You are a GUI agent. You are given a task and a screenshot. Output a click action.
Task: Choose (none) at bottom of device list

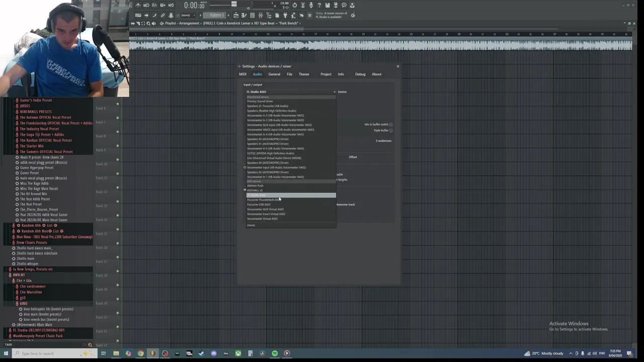coord(291,225)
